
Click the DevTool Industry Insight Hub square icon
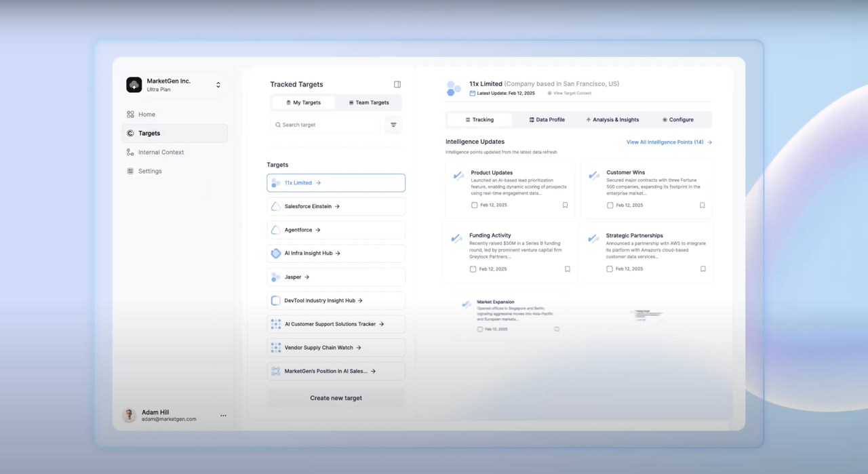coord(276,300)
